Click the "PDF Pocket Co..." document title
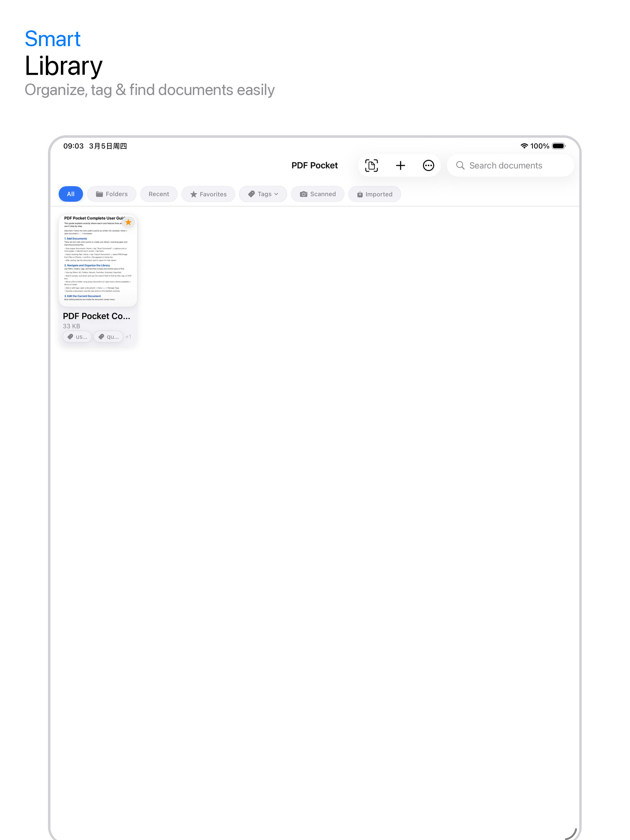This screenshot has height=840, width=630. 97,316
